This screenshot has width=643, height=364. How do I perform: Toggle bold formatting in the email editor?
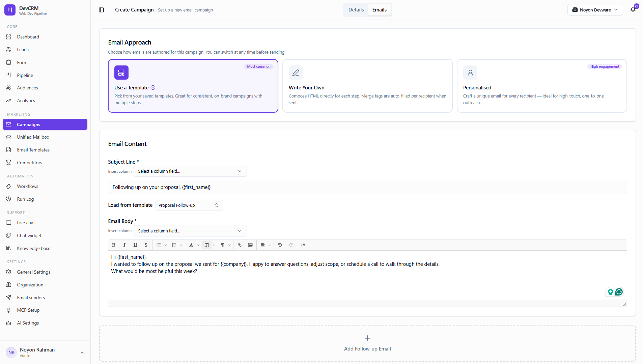tap(114, 245)
